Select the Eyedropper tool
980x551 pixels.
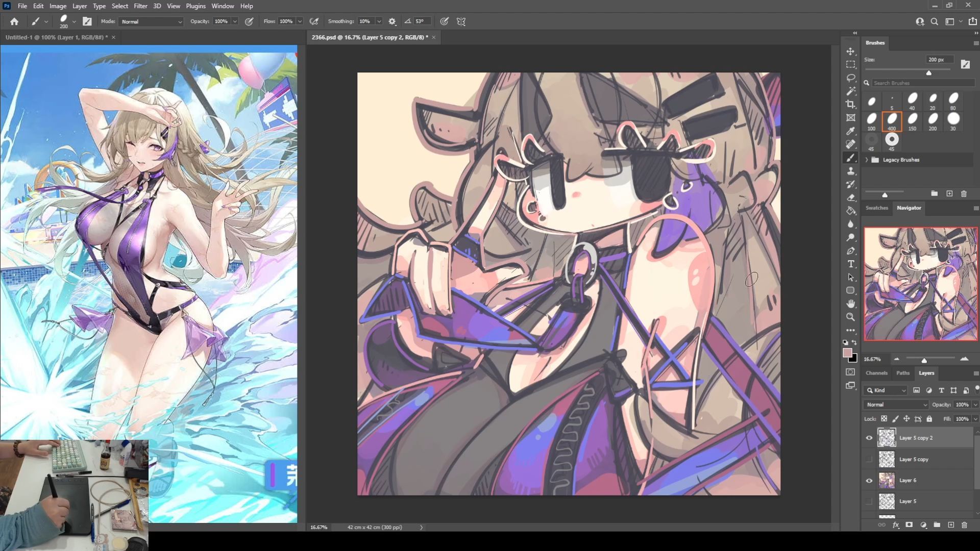coord(850,131)
